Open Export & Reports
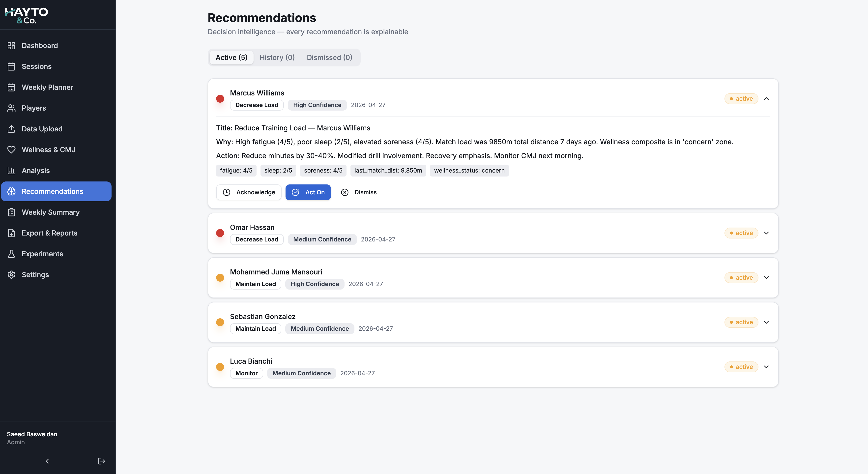This screenshot has height=474, width=868. [56, 233]
